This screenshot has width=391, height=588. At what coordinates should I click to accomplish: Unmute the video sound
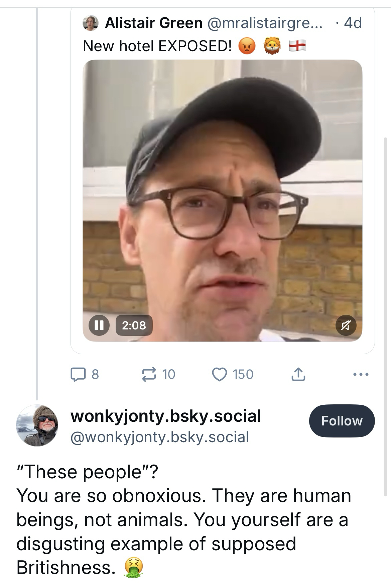tap(346, 325)
